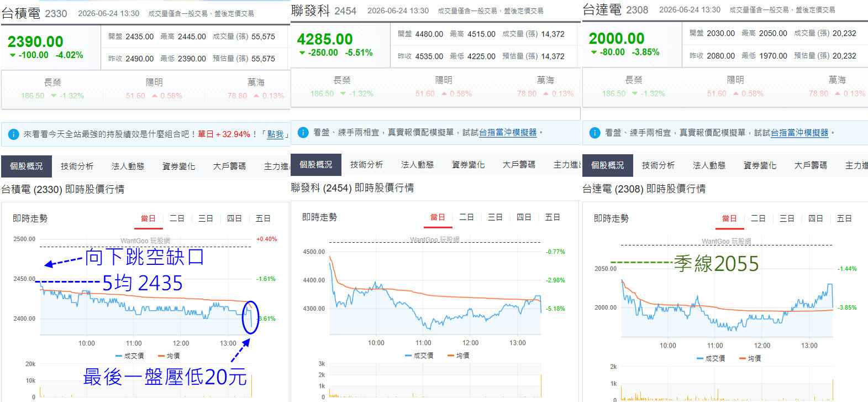The height and width of the screenshot is (402, 868).
Task: Open 台指當沖模擬器 link in 台達電 panel
Action: (x=799, y=133)
